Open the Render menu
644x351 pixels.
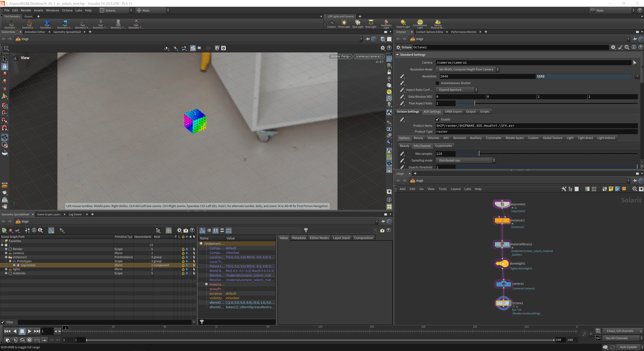26,11
